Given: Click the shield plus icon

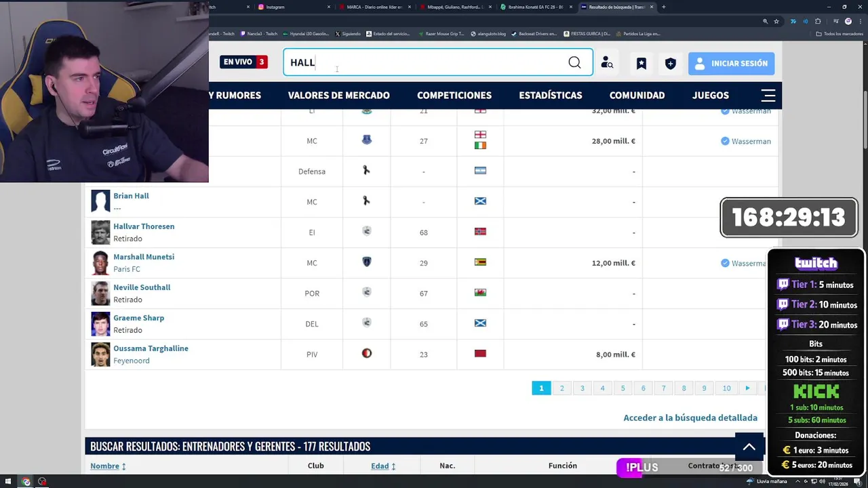Looking at the screenshot, I should tap(670, 63).
